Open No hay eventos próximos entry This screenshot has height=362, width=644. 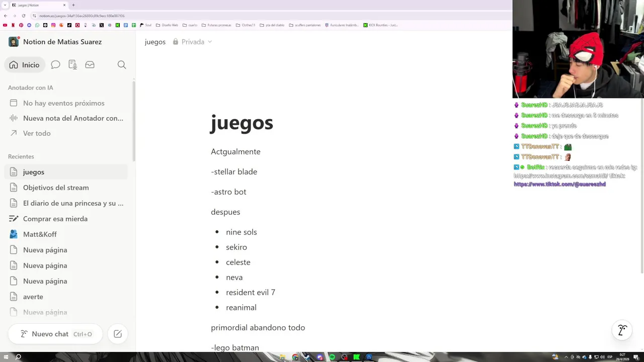pos(66,103)
